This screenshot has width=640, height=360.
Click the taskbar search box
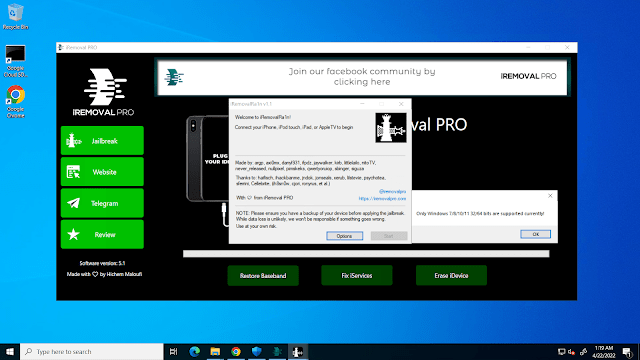click(92, 351)
